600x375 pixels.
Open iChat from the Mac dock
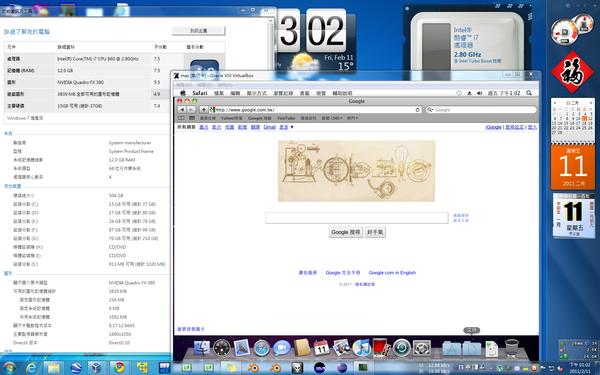click(281, 348)
